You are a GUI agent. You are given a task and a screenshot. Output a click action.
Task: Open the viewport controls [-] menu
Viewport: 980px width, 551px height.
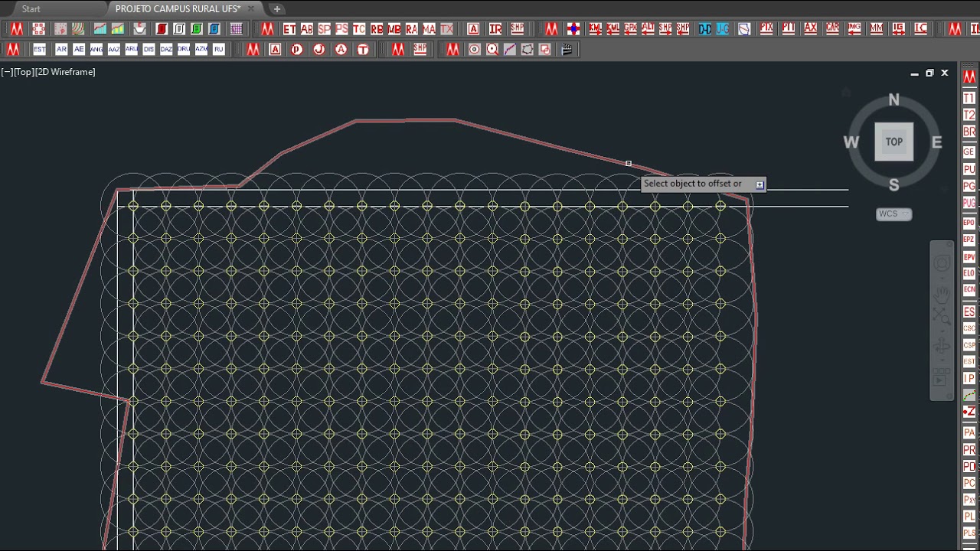[x=6, y=72]
